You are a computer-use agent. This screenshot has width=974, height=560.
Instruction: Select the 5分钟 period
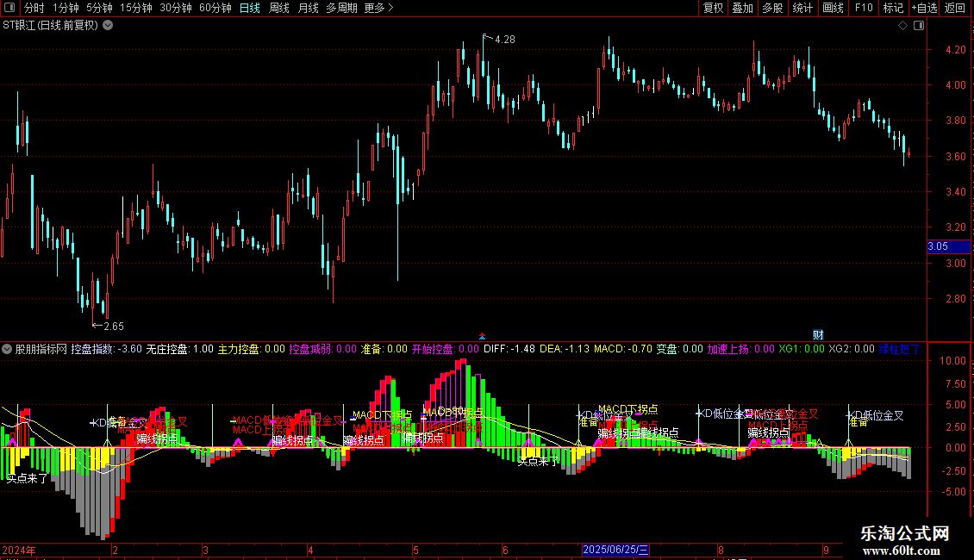(99, 8)
